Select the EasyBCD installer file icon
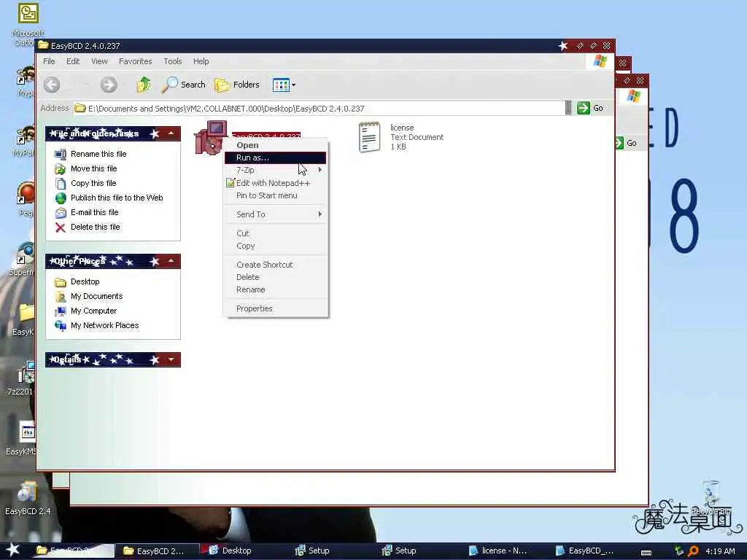747x560 pixels. [210, 138]
